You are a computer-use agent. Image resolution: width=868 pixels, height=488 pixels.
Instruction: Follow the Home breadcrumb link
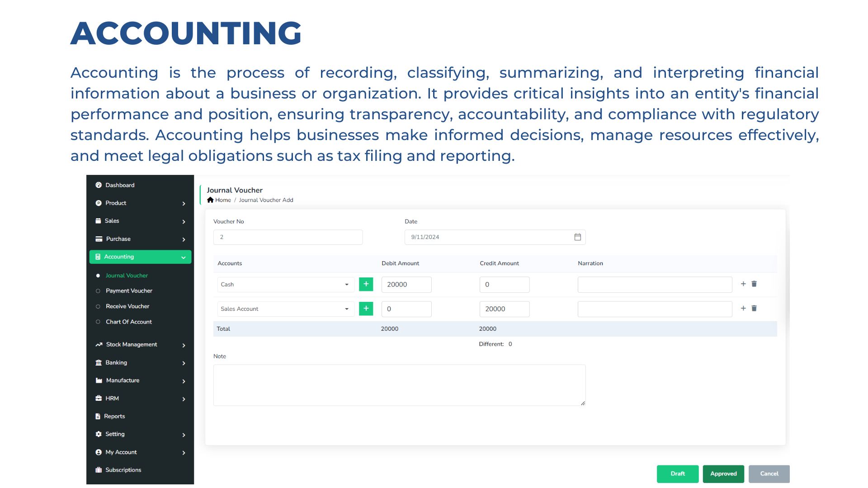pos(223,200)
